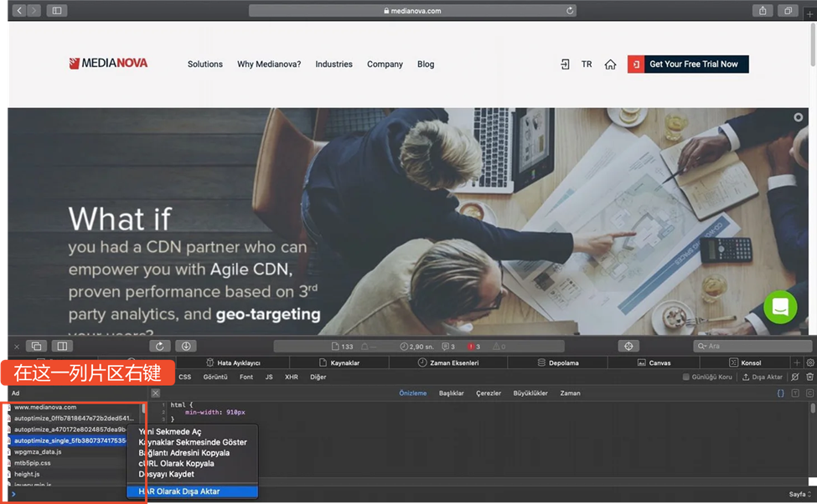Start element selection crosshair tool

coord(629,347)
